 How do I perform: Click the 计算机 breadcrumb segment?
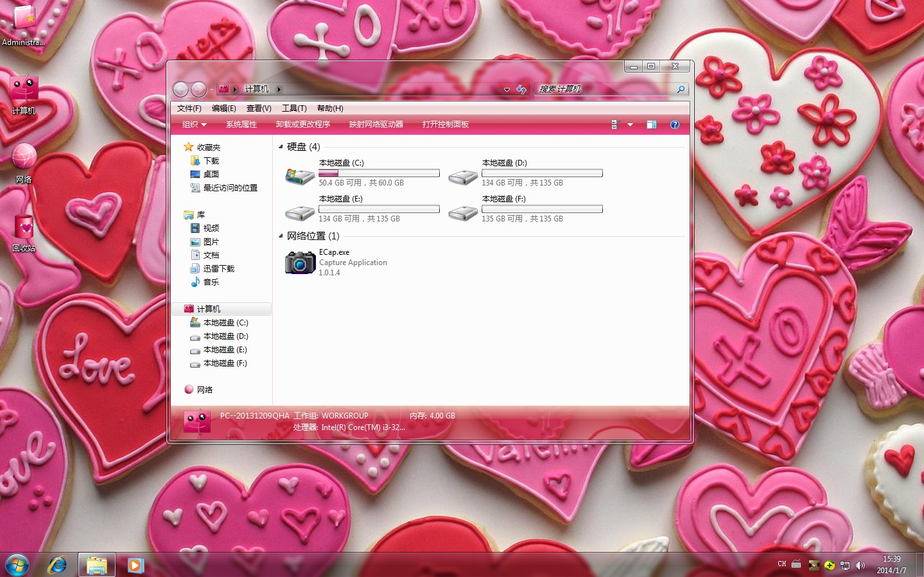[257, 89]
